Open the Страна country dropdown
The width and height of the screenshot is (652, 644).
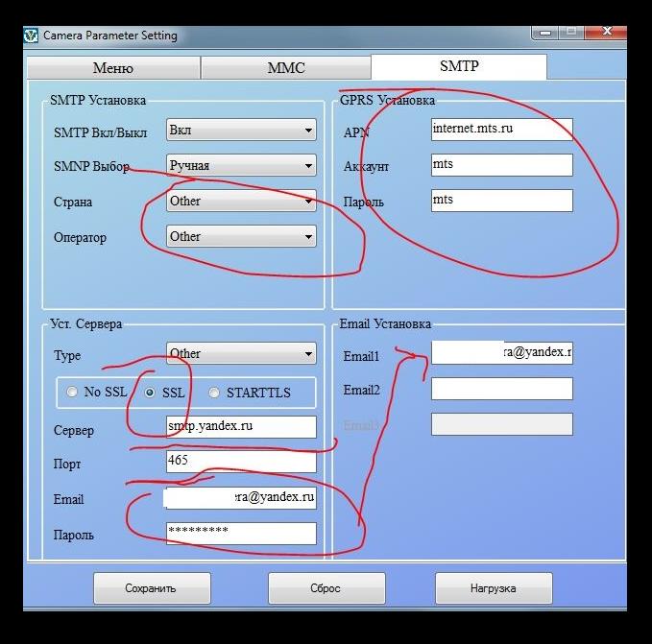coord(240,201)
